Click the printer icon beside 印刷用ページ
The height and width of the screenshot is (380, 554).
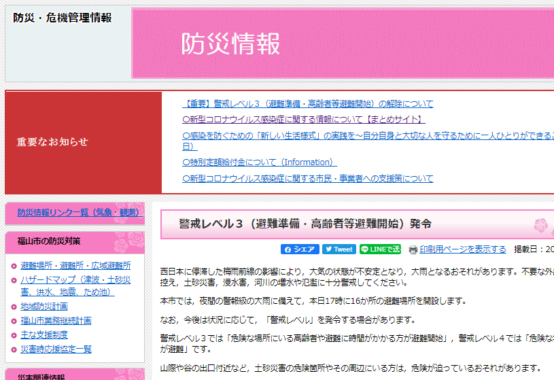pos(413,250)
